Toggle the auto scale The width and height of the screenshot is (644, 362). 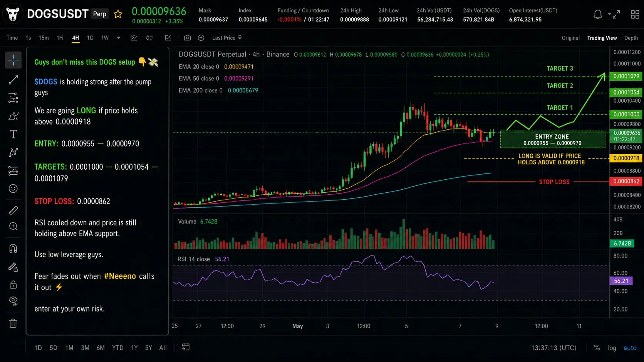(630, 348)
